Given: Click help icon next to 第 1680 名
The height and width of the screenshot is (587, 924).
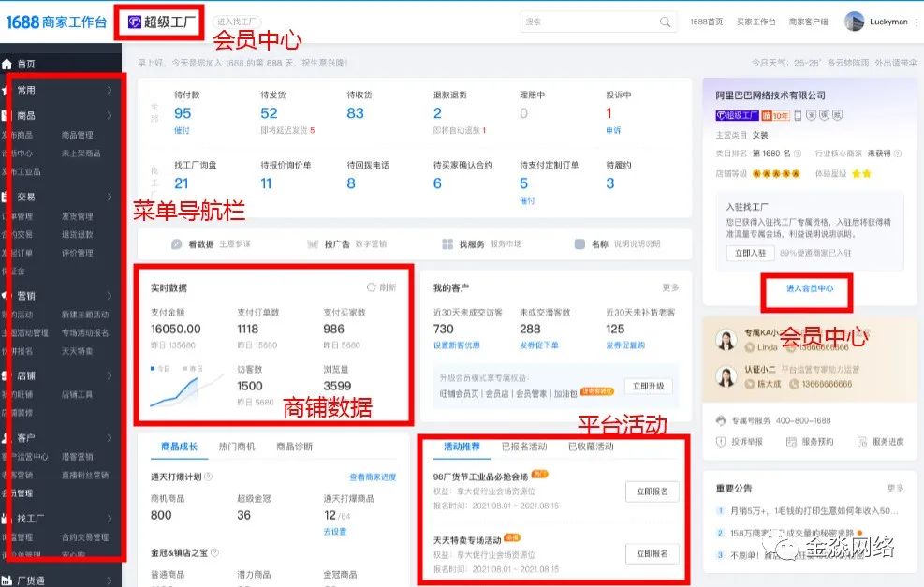Looking at the screenshot, I should (798, 154).
